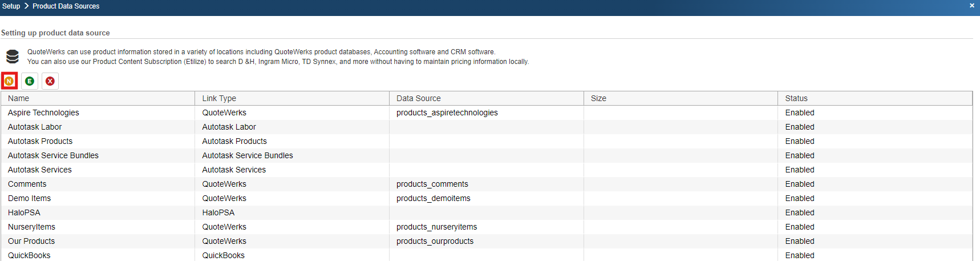Sort by the Name column header

(x=19, y=98)
